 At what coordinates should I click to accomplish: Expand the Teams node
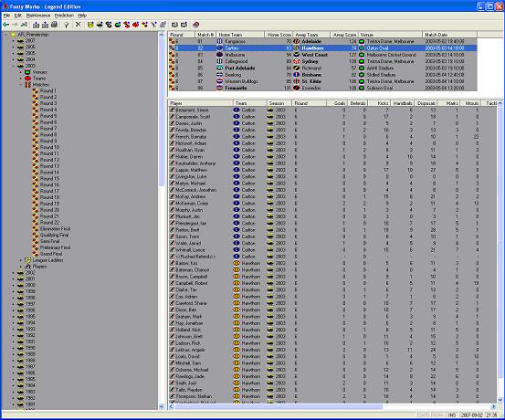coord(21,79)
